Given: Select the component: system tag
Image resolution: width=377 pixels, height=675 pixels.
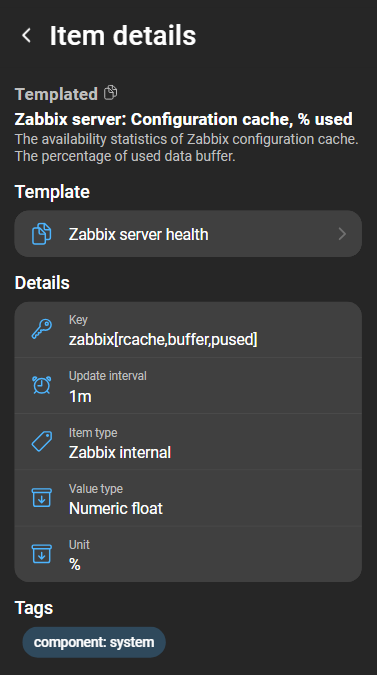Looking at the screenshot, I should tap(94, 642).
